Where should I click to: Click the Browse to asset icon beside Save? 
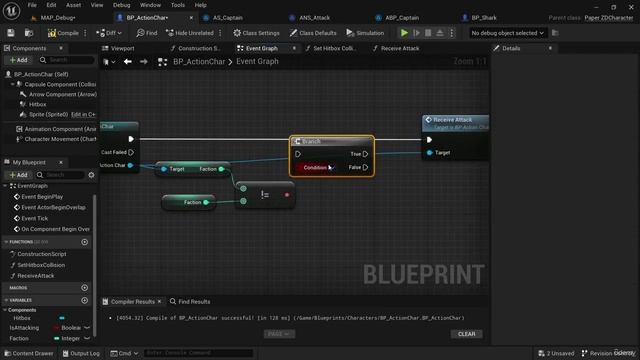(29, 33)
